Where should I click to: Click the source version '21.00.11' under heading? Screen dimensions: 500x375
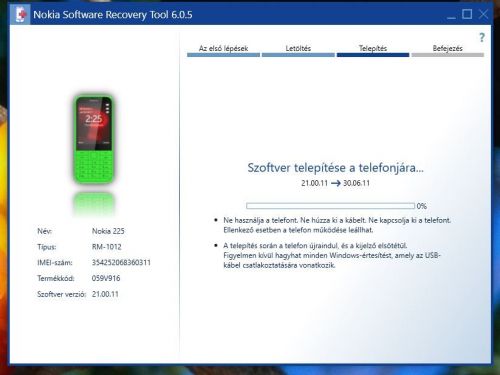pos(314,183)
